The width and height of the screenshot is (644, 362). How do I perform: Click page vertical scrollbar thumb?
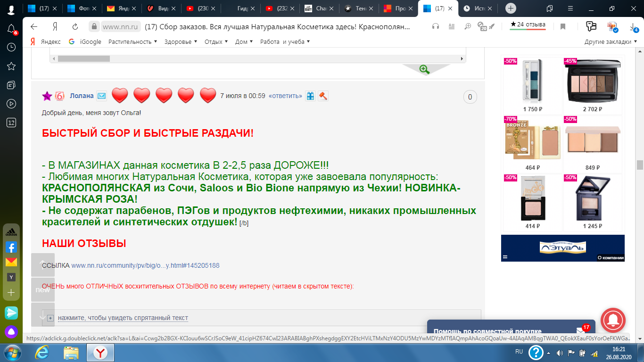click(640, 165)
